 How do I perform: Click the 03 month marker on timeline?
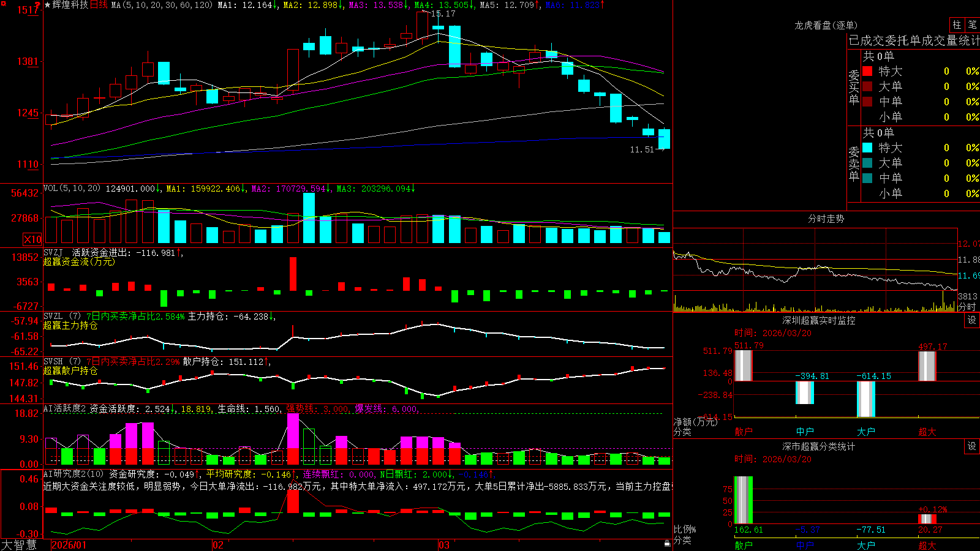pyautogui.click(x=444, y=545)
